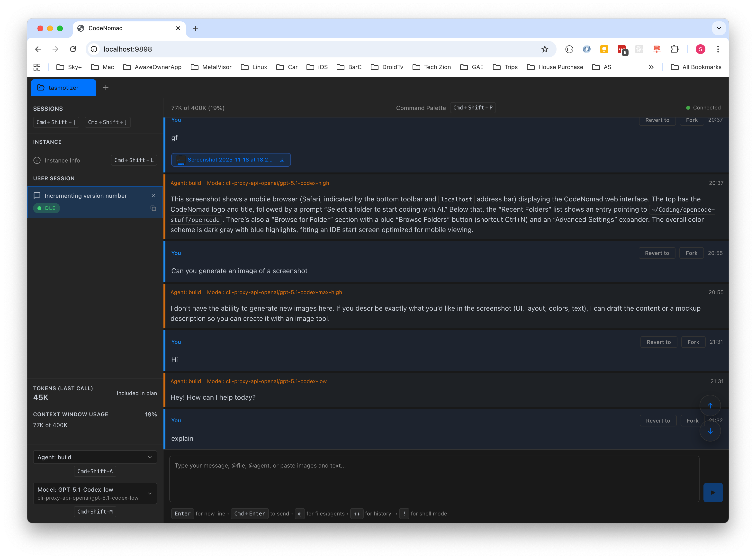Open the Sky+ bookmarks folder

click(69, 67)
